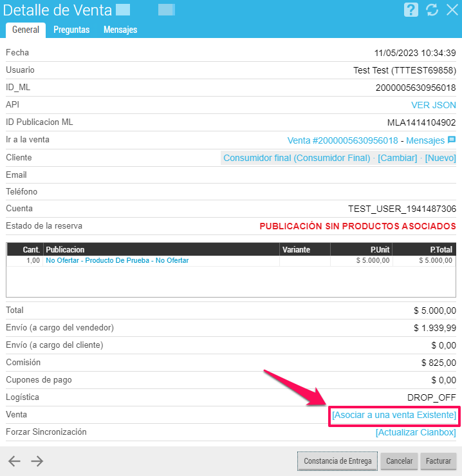Image resolution: width=462 pixels, height=476 pixels.
Task: Click the Publicacion column header
Action: tap(162, 249)
